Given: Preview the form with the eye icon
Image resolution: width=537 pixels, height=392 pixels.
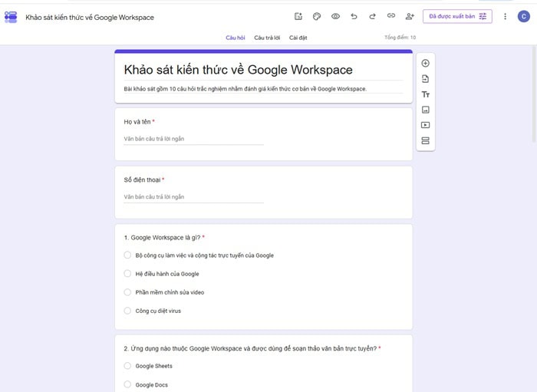Looking at the screenshot, I should pyautogui.click(x=335, y=16).
